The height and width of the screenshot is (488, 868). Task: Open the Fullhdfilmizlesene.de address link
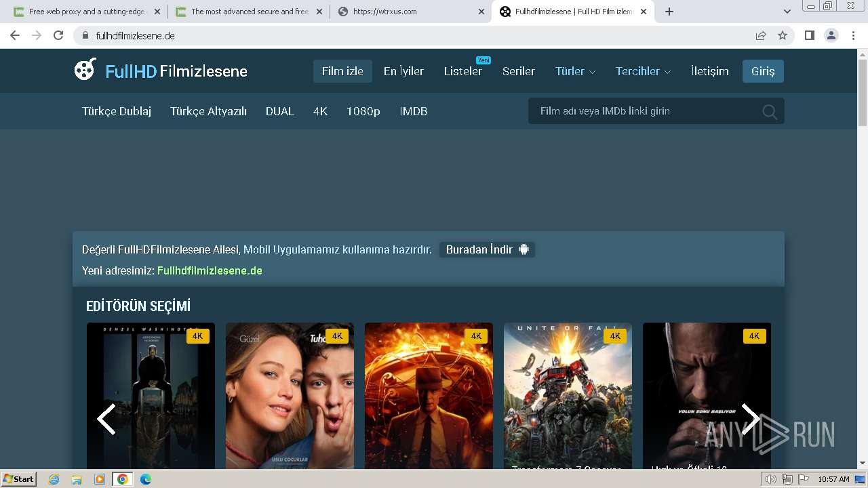tap(210, 270)
